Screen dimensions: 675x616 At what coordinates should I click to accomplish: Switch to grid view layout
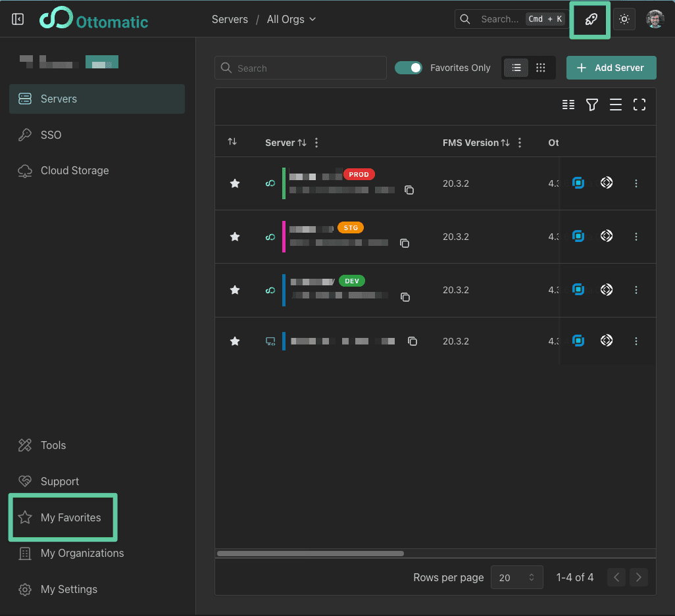tap(541, 68)
